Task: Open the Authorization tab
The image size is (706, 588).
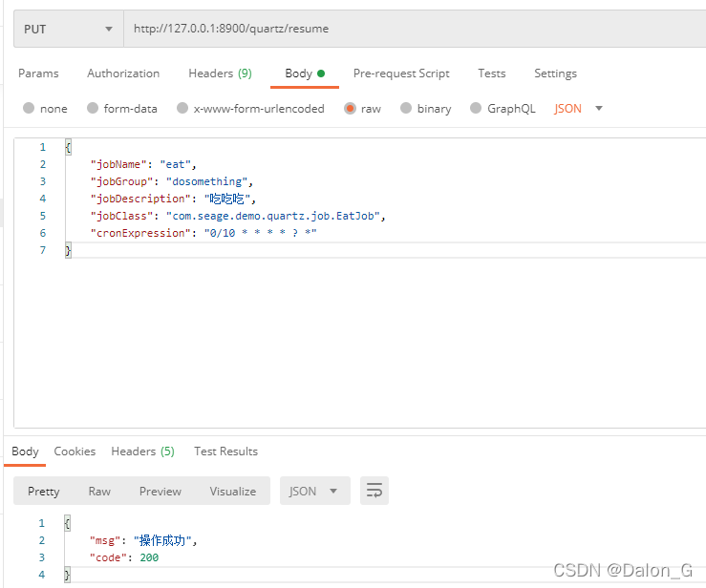Action: tap(123, 73)
